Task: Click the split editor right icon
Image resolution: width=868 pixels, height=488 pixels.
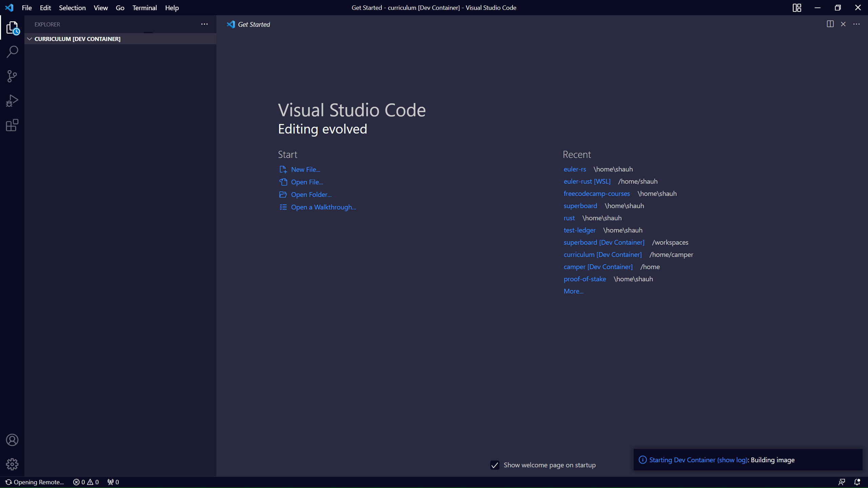Action: pyautogui.click(x=830, y=24)
